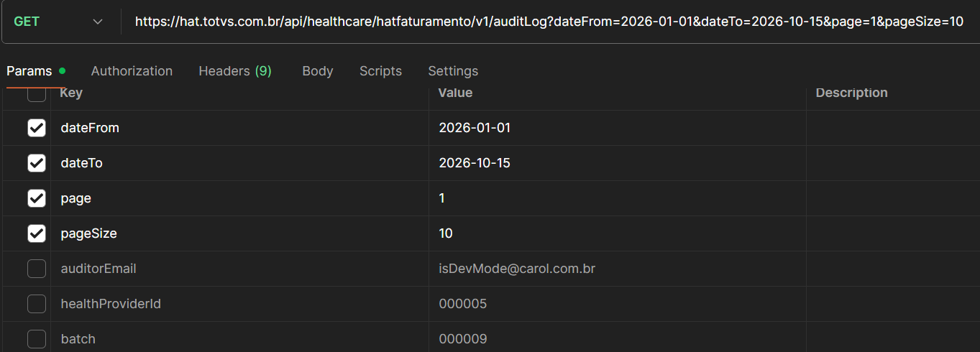This screenshot has height=352, width=980.
Task: Click the pageSize description cell
Action: pos(892,233)
